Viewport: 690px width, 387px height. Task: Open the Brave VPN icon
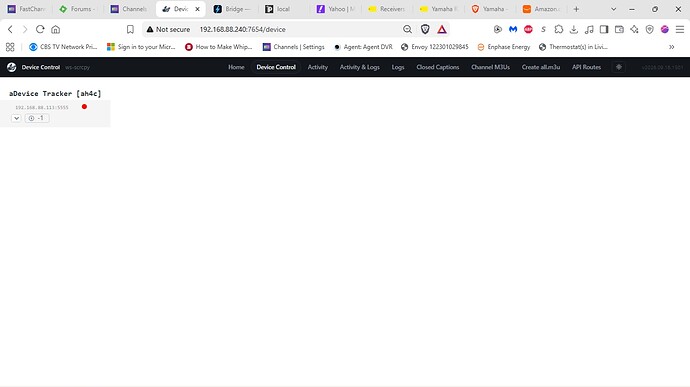tap(650, 29)
